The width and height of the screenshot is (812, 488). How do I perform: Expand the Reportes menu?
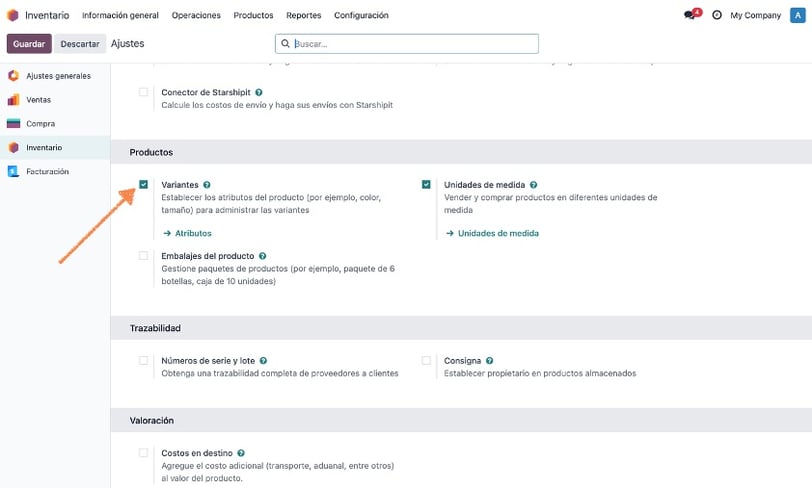pyautogui.click(x=303, y=15)
